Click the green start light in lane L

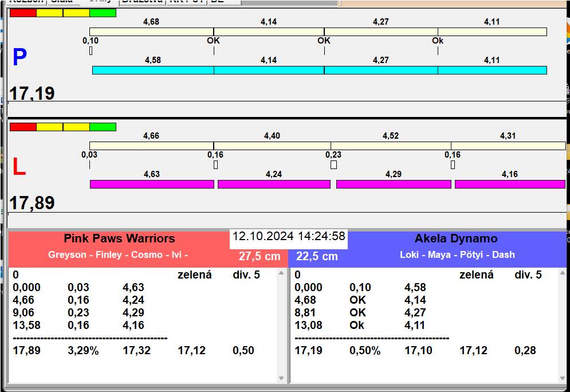point(103,127)
